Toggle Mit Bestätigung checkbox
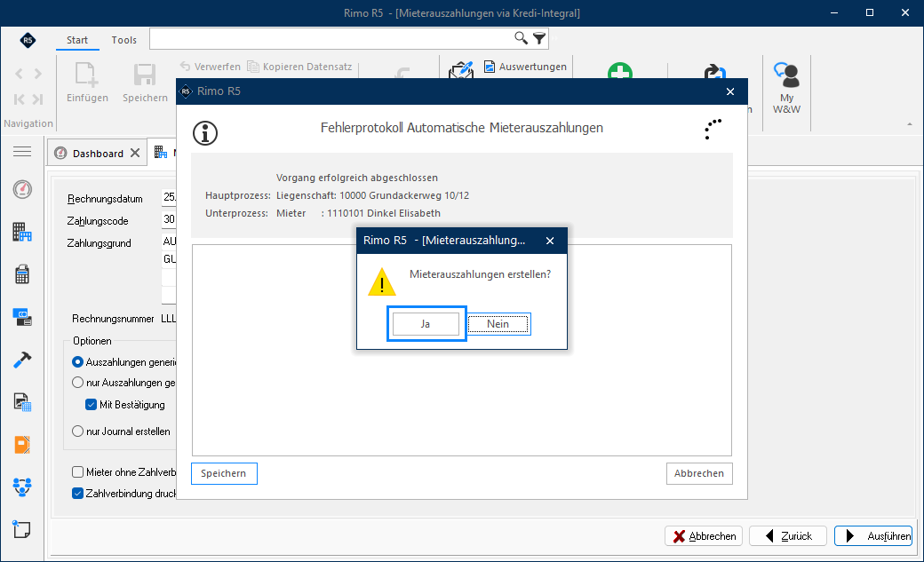Image resolution: width=924 pixels, height=562 pixels. click(x=91, y=405)
